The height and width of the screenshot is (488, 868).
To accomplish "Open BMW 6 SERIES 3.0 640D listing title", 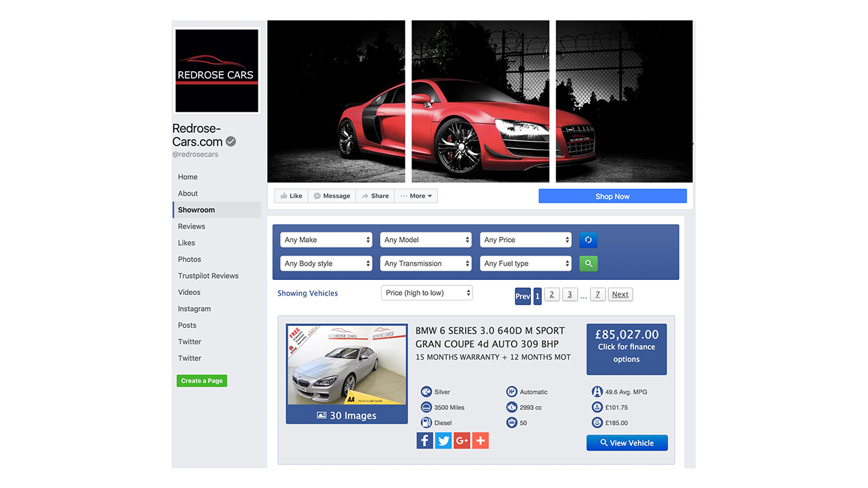I will point(490,337).
